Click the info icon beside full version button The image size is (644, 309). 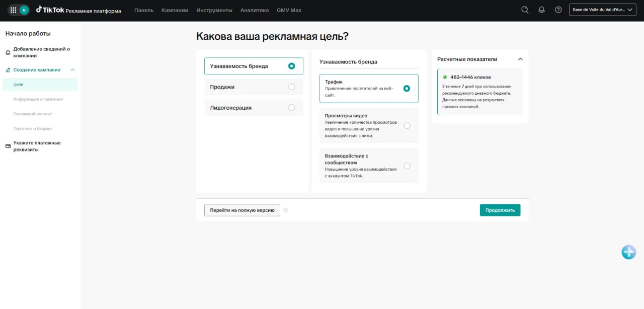[286, 210]
